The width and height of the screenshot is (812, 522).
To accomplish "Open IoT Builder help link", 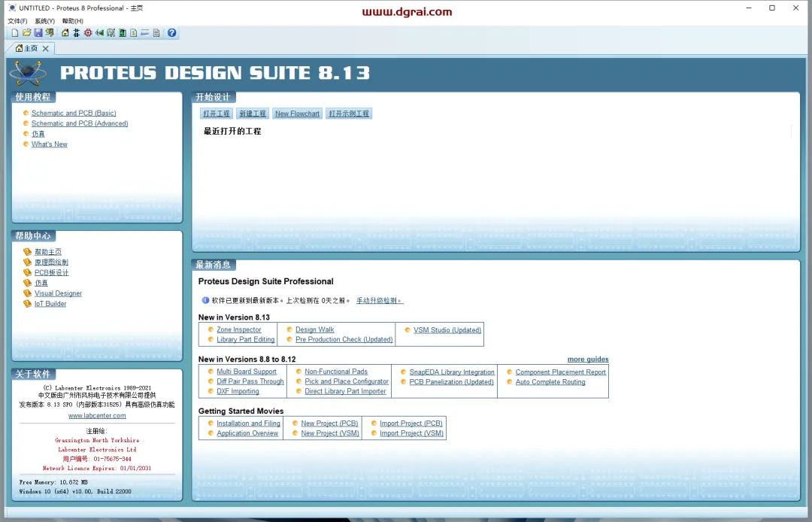I will point(50,303).
